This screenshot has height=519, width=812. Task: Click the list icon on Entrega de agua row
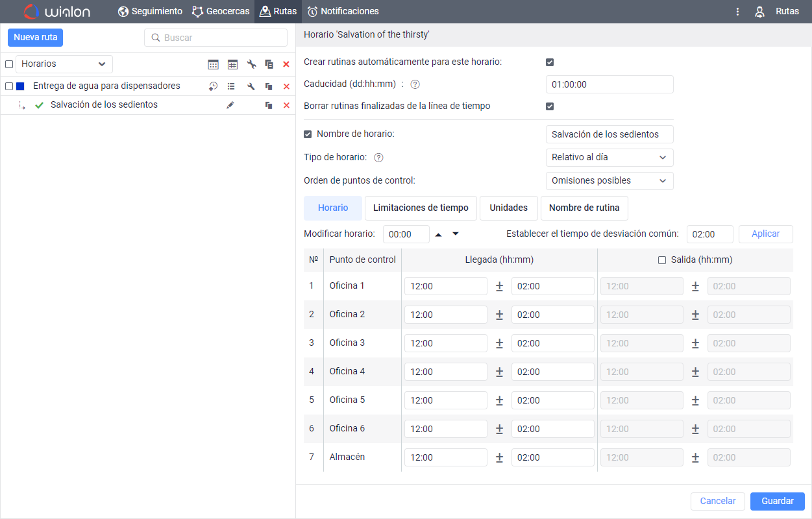[x=231, y=86]
